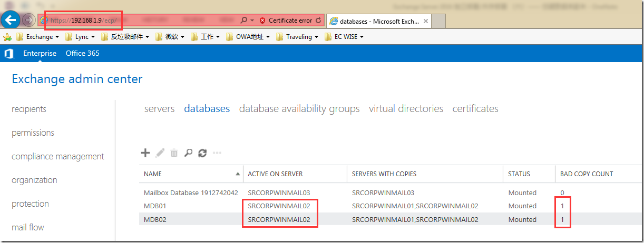This screenshot has height=243, width=644.
Task: Switch to database availability groups tab
Action: click(299, 109)
